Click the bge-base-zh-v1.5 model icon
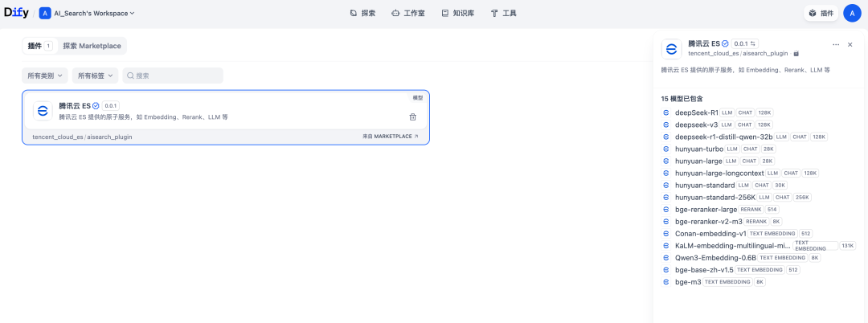 coord(666,270)
